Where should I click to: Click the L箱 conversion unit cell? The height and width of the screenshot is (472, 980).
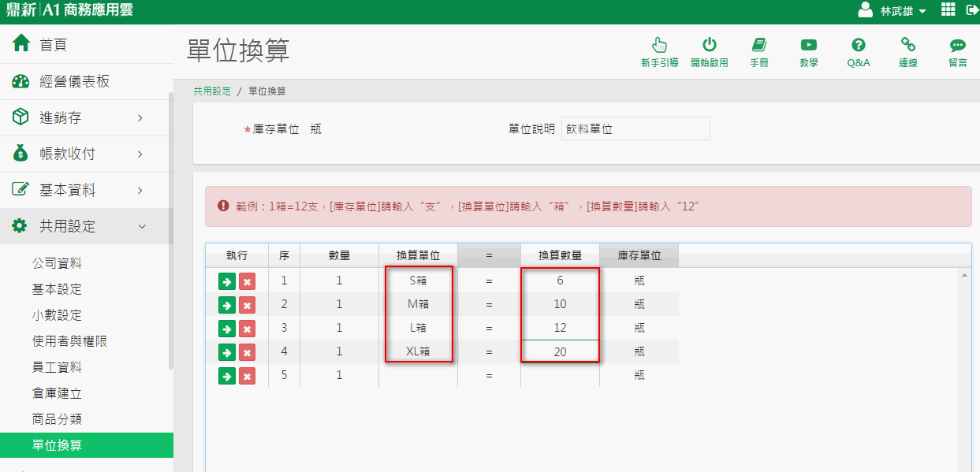coord(418,328)
